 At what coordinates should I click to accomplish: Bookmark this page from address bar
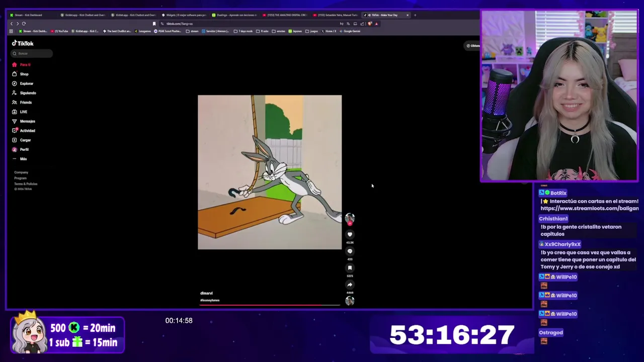[x=154, y=24]
